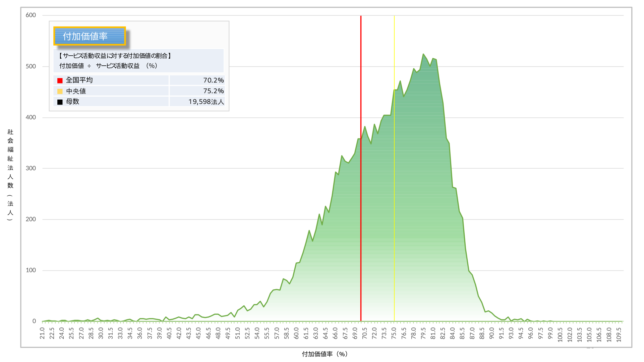Screen dimensions: 644x362
Task: Click the 全国平均 legend label text
Action: coord(79,80)
